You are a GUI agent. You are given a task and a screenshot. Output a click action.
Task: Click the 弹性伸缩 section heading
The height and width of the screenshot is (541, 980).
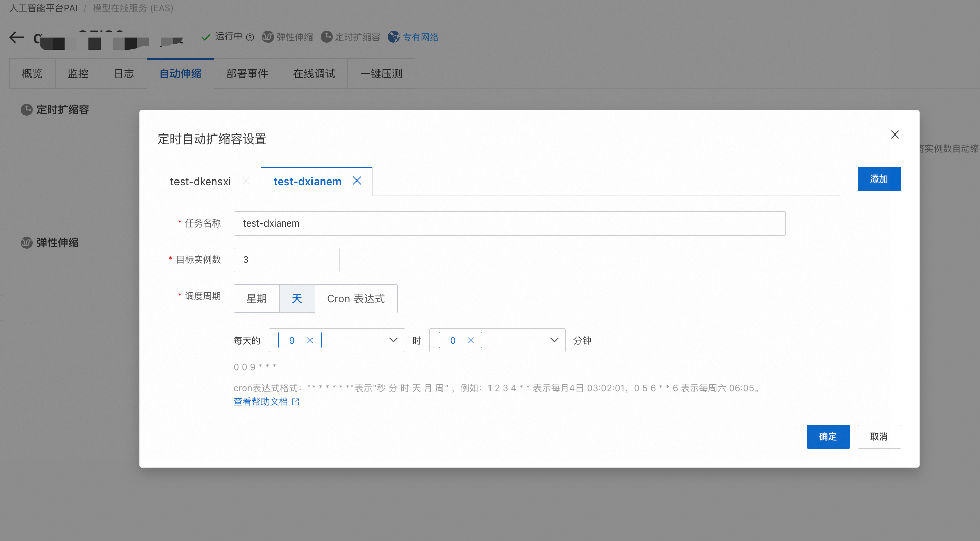pyautogui.click(x=57, y=243)
